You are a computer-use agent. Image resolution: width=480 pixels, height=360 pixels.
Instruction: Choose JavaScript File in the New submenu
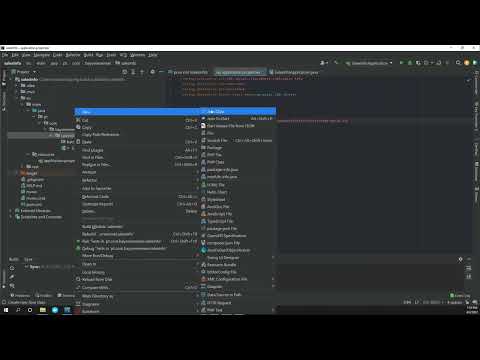(x=238, y=214)
